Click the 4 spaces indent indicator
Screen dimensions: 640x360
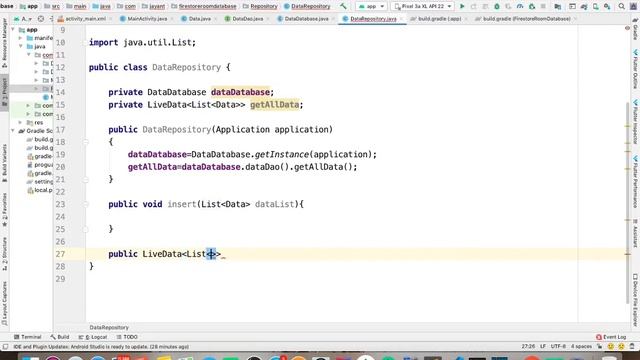(581, 347)
